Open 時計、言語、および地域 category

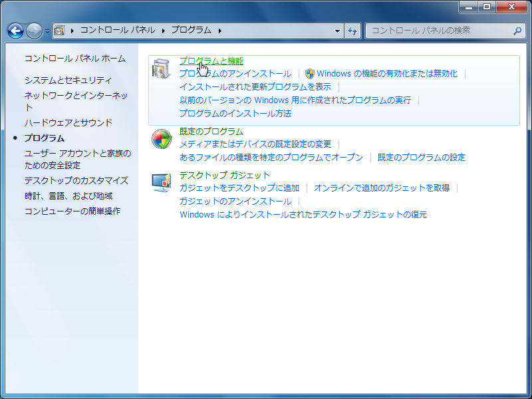coord(68,196)
